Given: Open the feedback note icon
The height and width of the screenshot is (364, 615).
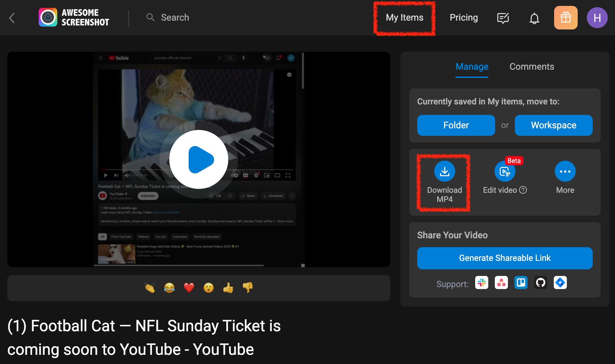Looking at the screenshot, I should tap(503, 18).
